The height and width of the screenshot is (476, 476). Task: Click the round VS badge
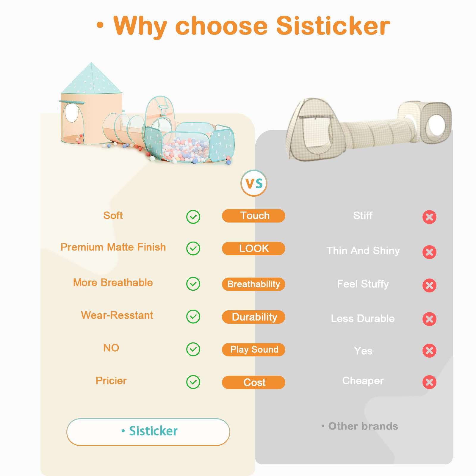[x=254, y=183]
